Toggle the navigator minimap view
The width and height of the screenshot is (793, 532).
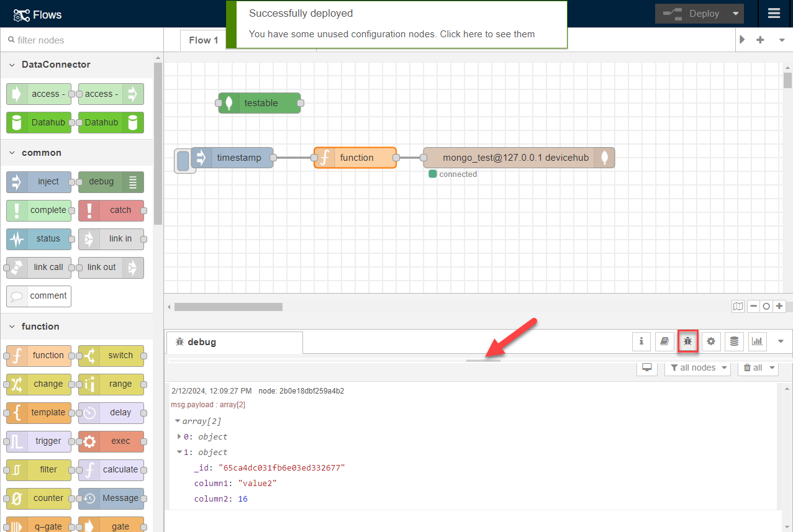[x=738, y=306]
